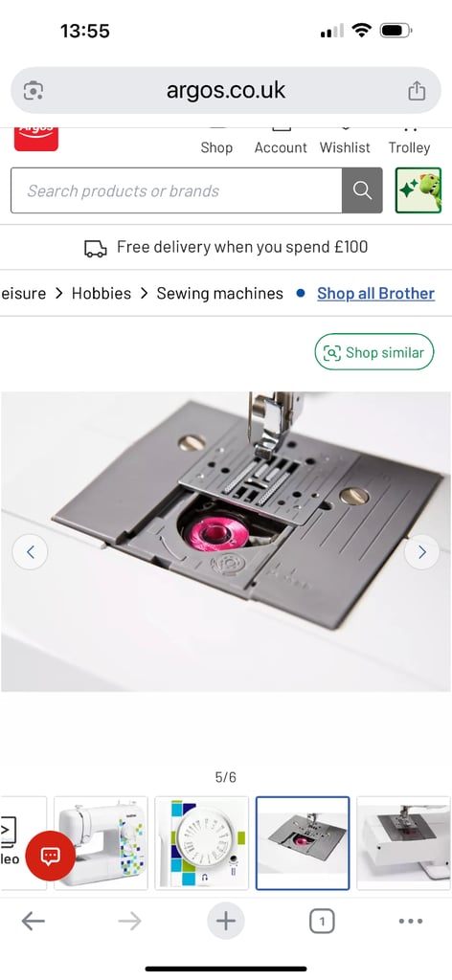Tap the browser share icon

click(x=417, y=91)
